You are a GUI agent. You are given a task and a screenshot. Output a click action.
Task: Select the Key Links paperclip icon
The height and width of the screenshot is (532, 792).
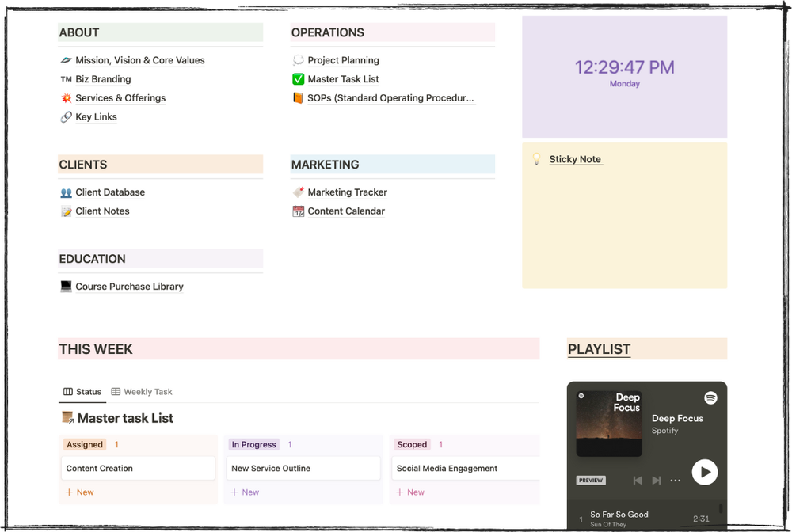tap(66, 116)
